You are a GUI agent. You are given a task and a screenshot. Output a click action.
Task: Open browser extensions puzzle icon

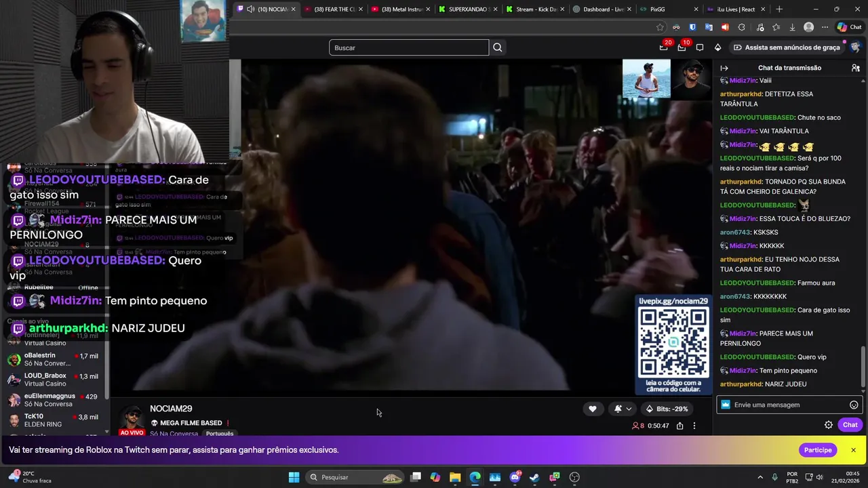pos(741,27)
